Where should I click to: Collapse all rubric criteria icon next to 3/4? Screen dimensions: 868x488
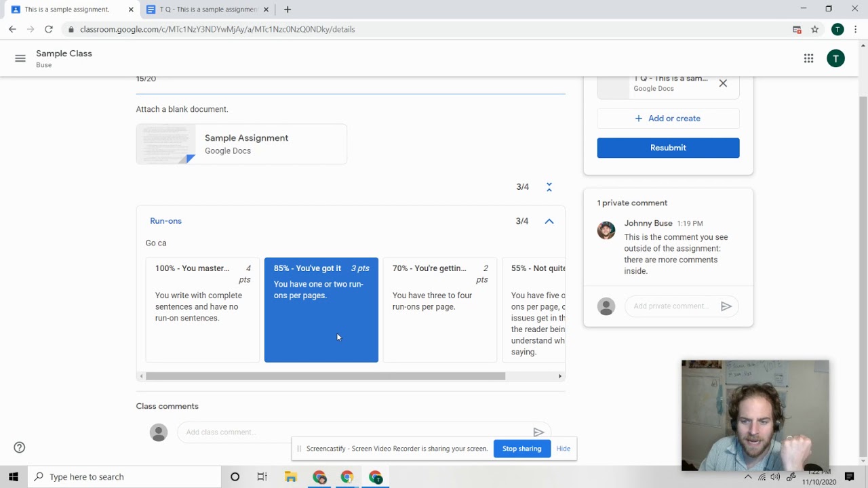point(549,187)
